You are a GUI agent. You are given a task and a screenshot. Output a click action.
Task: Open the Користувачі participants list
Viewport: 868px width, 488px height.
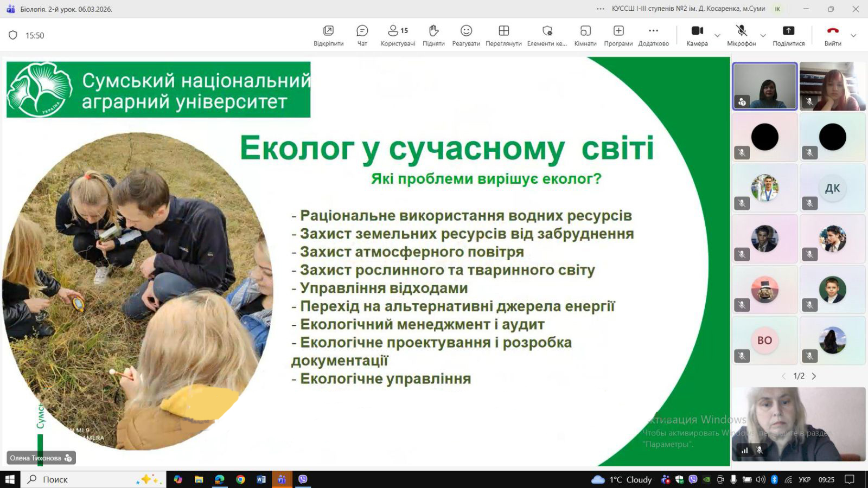398,35
